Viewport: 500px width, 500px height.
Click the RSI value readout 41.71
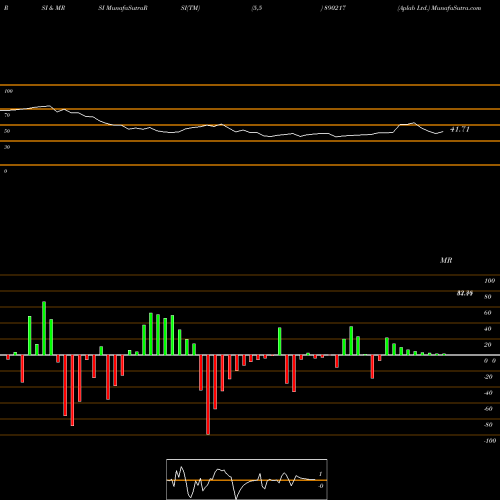460,129
